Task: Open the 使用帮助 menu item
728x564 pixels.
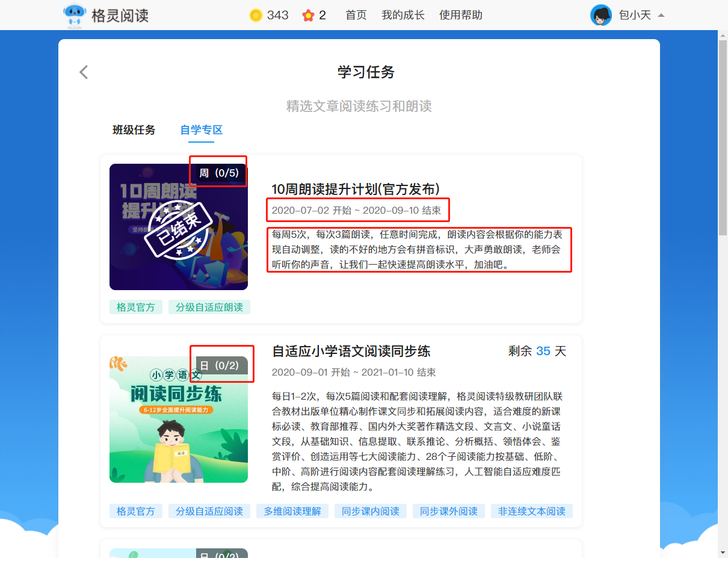Action: tap(461, 15)
